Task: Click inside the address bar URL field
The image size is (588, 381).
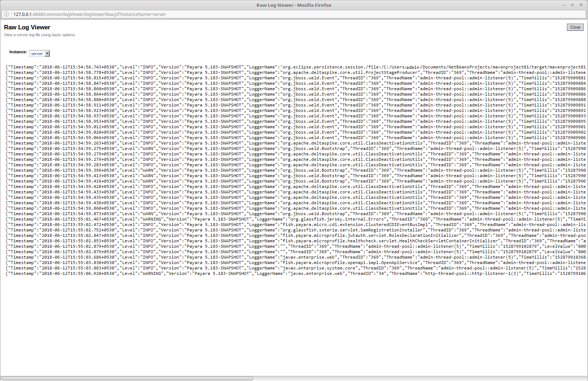Action: pos(109,14)
